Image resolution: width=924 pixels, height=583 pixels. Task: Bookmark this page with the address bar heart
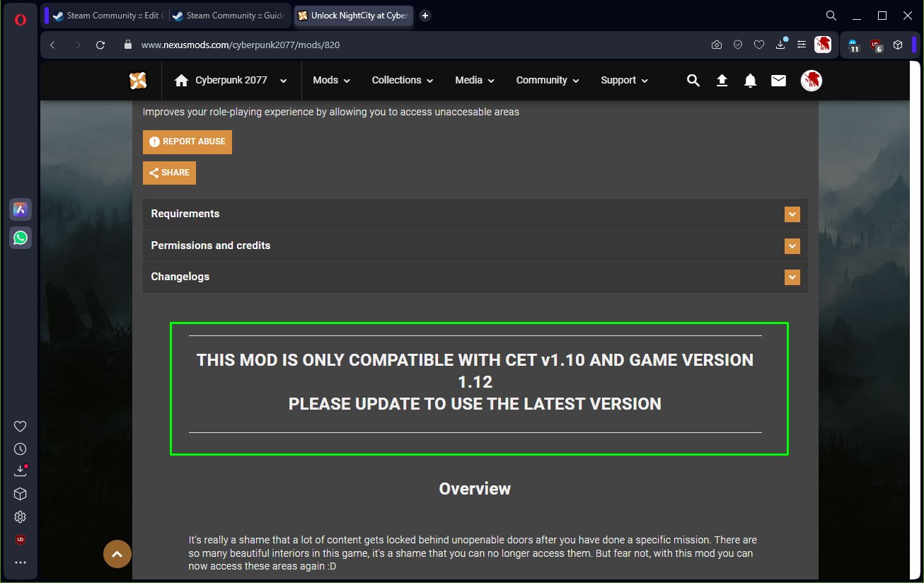pyautogui.click(x=759, y=45)
